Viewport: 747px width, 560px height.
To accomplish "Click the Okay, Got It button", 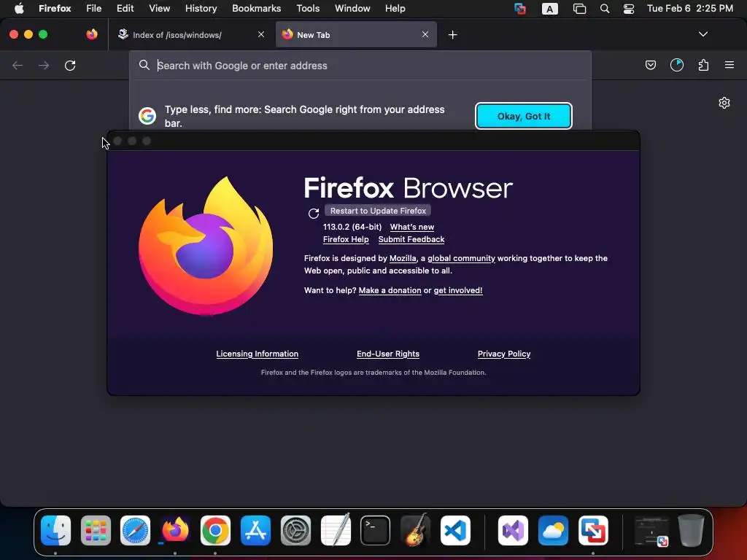I will pyautogui.click(x=524, y=116).
